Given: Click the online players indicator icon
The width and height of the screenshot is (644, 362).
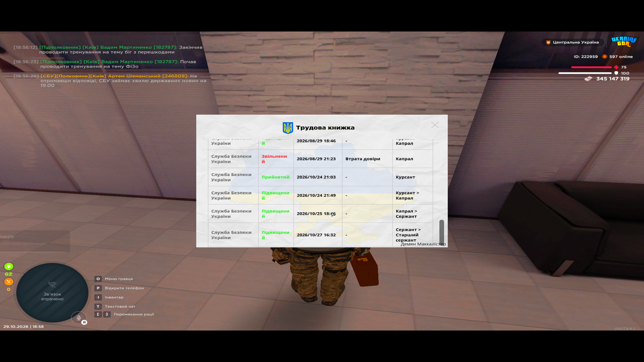Looking at the screenshot, I should point(604,57).
